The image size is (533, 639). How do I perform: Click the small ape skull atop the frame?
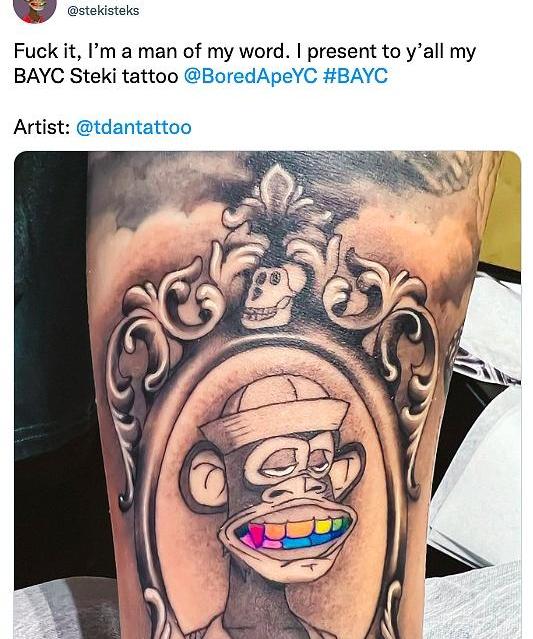[268, 297]
